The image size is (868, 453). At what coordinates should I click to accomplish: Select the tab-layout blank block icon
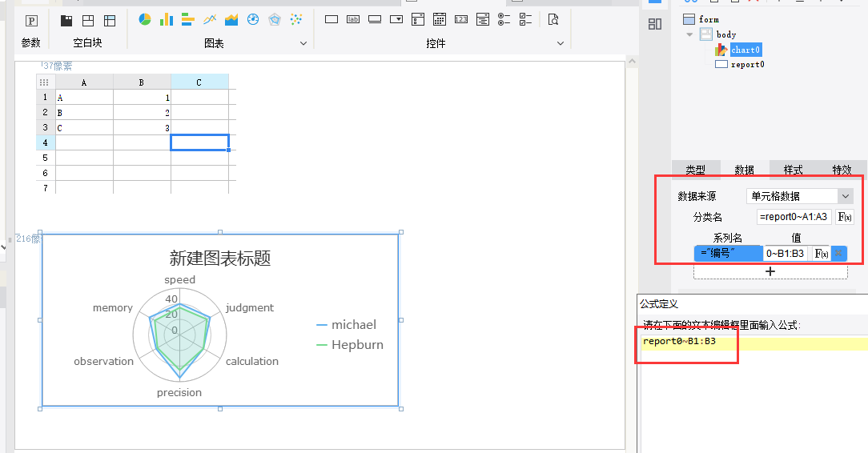point(88,21)
